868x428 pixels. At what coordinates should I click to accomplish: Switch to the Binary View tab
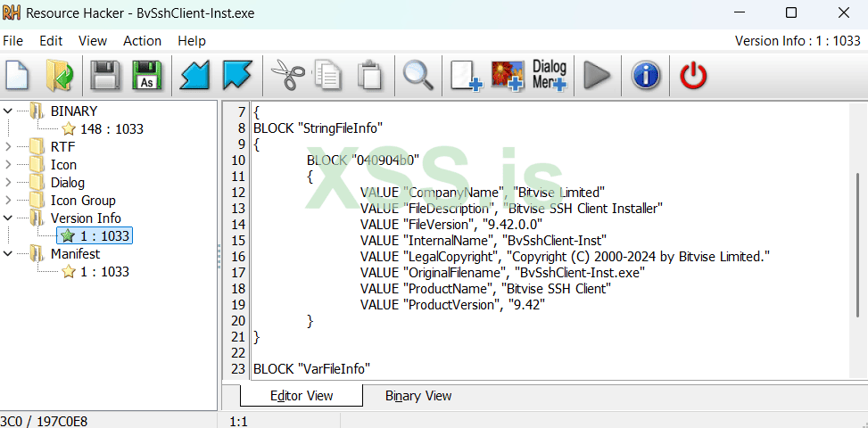pos(418,396)
